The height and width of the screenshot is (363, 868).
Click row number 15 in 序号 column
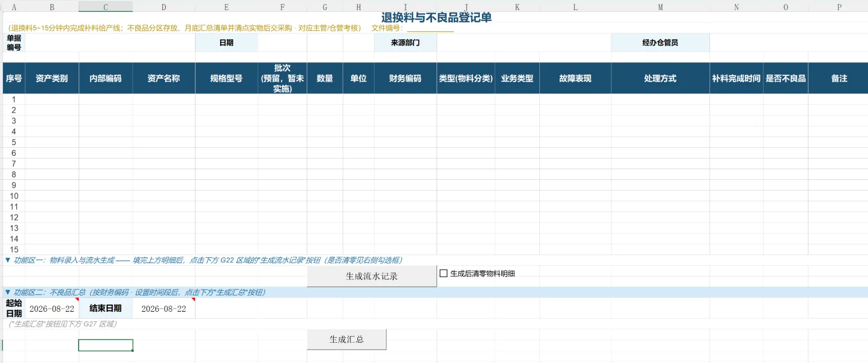coord(14,249)
